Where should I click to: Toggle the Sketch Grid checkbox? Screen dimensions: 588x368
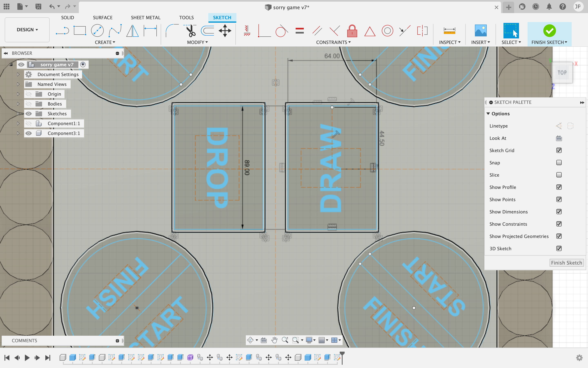(x=559, y=150)
